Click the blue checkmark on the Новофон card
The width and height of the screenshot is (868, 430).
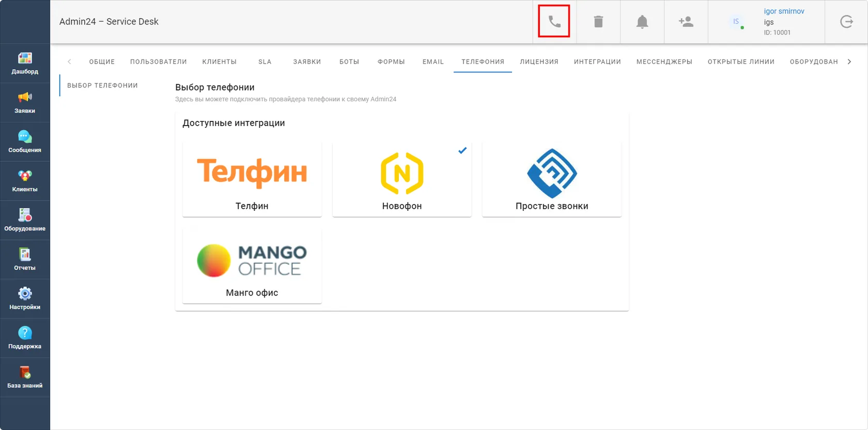462,150
